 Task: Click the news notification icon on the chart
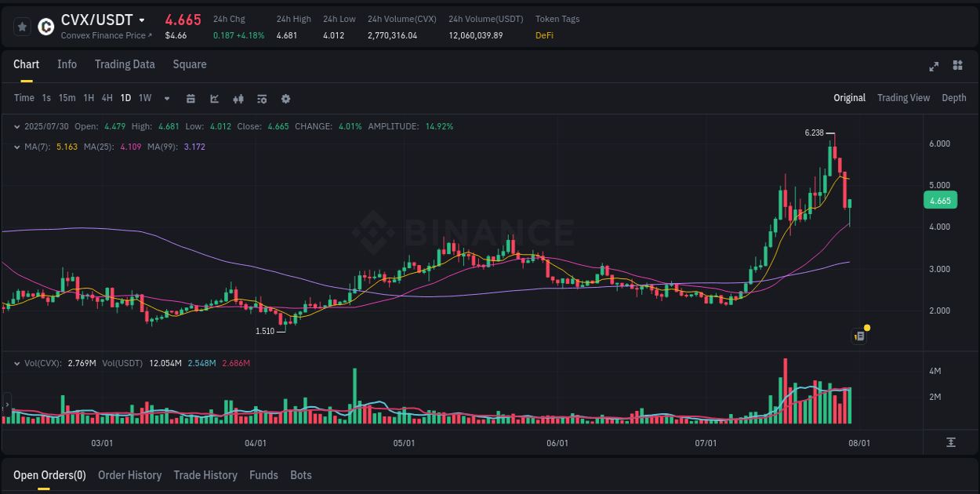coord(858,336)
